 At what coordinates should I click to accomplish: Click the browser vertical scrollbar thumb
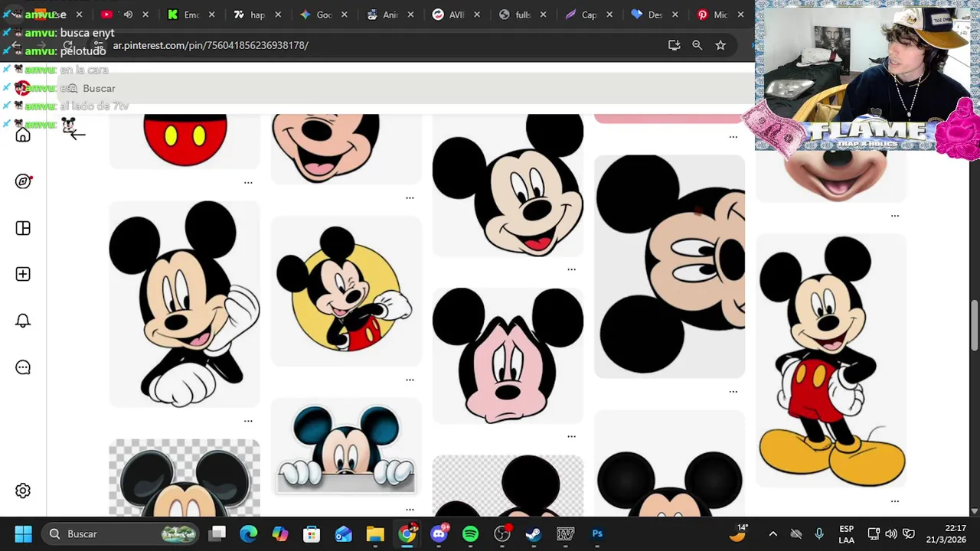975,325
